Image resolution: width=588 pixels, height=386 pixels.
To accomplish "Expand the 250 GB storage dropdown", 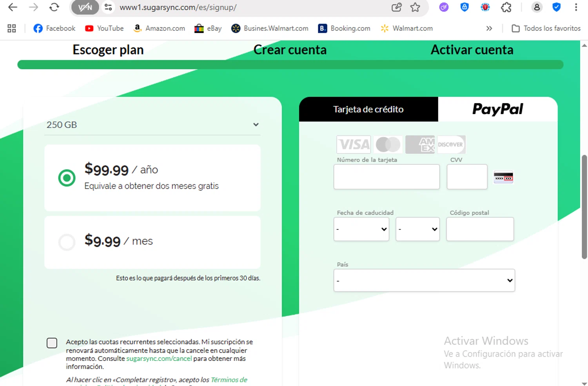I will (152, 125).
